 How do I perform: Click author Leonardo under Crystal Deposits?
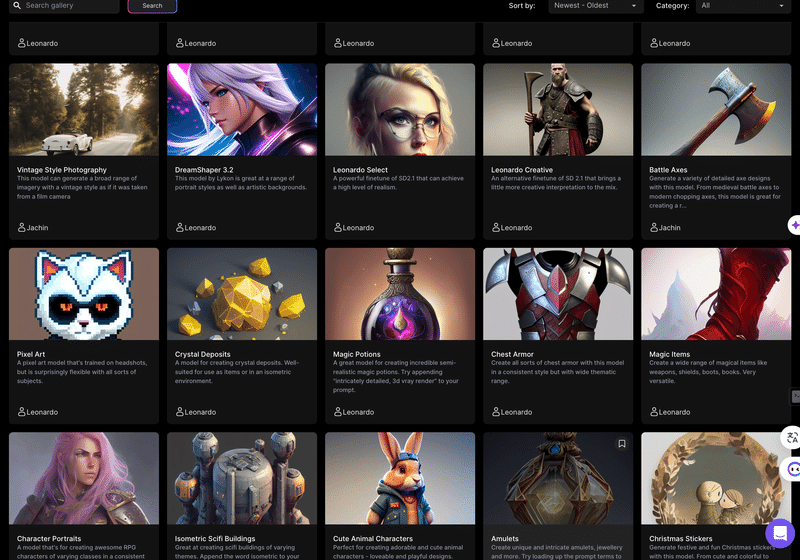[196, 412]
